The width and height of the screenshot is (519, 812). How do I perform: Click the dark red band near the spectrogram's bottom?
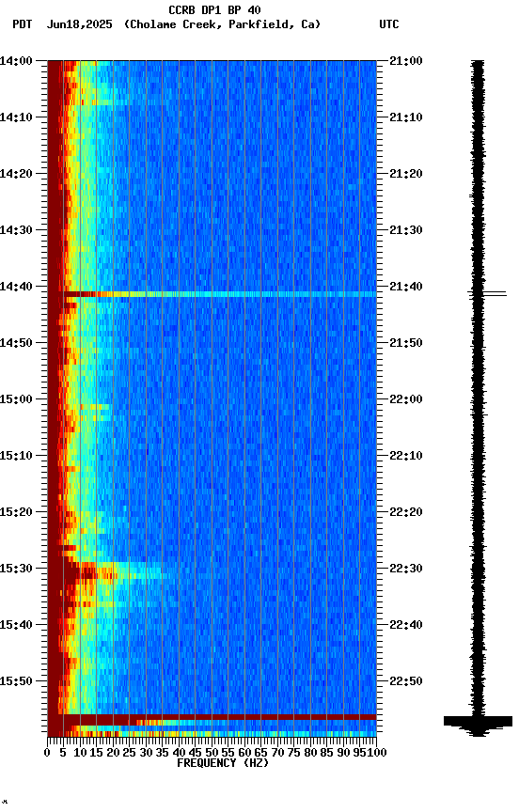[x=212, y=717]
